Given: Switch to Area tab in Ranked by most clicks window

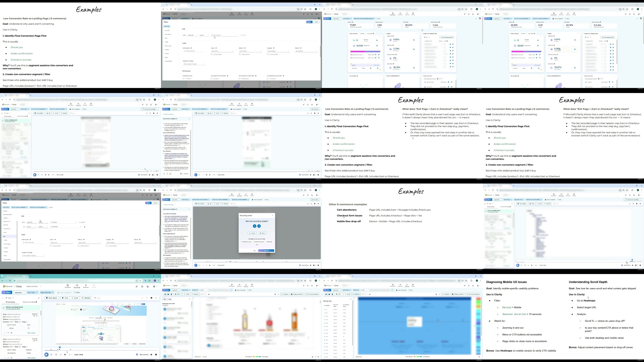Looking at the screenshot, I should [x=170, y=299].
